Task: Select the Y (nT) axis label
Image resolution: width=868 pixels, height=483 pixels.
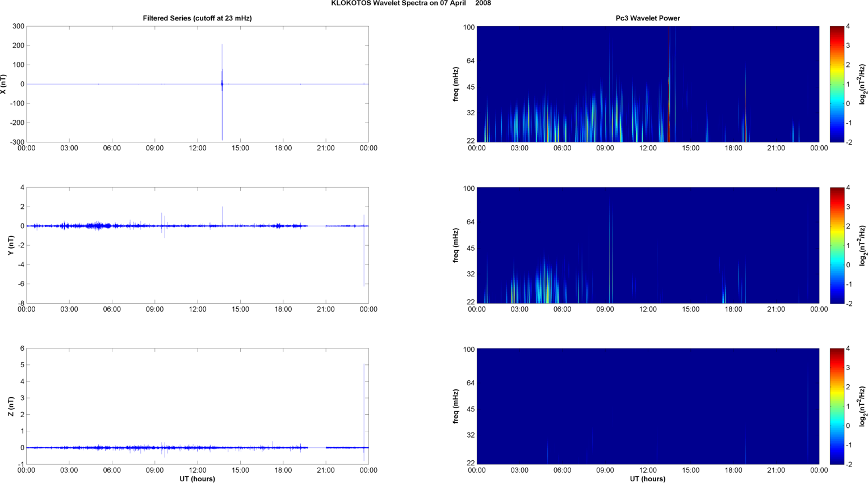Action: pyautogui.click(x=11, y=245)
